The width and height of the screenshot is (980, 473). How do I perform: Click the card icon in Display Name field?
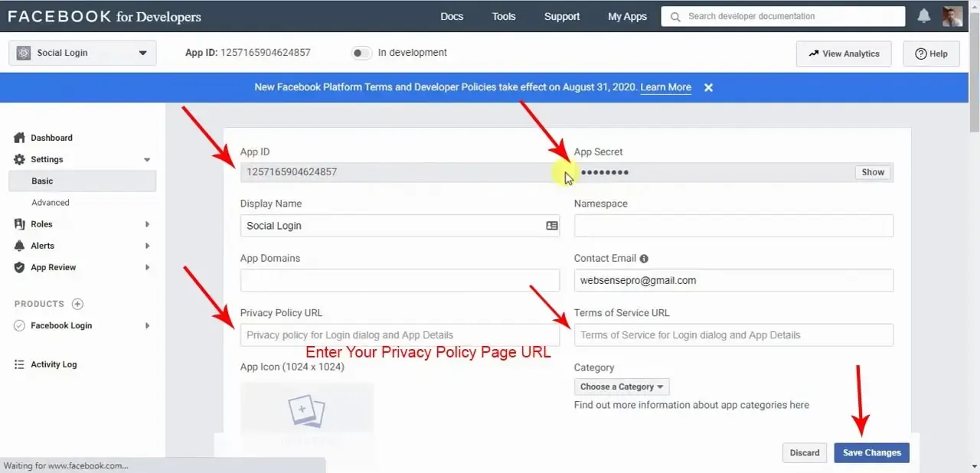(x=551, y=226)
